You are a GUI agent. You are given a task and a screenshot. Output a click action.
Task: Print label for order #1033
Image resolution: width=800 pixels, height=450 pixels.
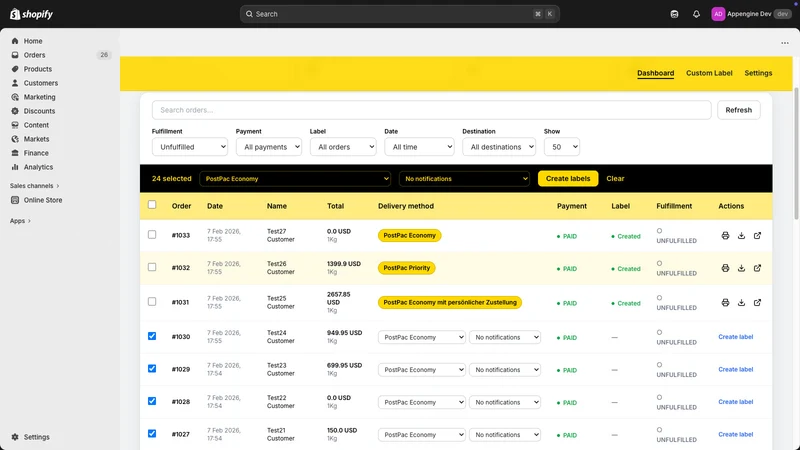click(725, 235)
